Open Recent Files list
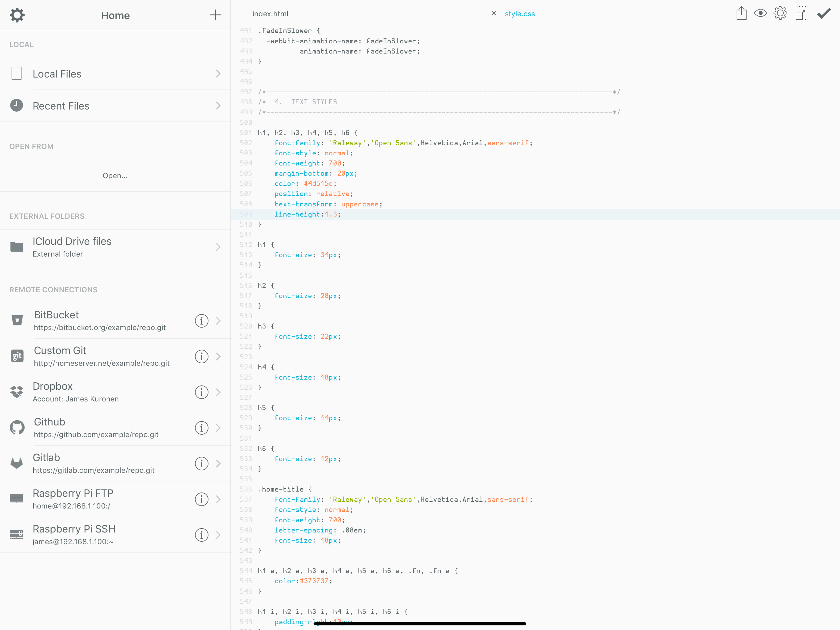Image resolution: width=840 pixels, height=630 pixels. [115, 106]
